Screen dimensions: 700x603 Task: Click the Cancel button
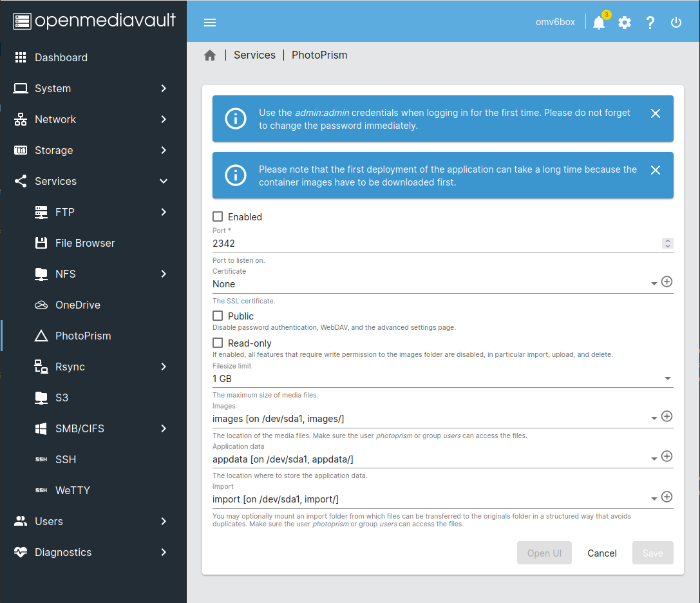[601, 553]
